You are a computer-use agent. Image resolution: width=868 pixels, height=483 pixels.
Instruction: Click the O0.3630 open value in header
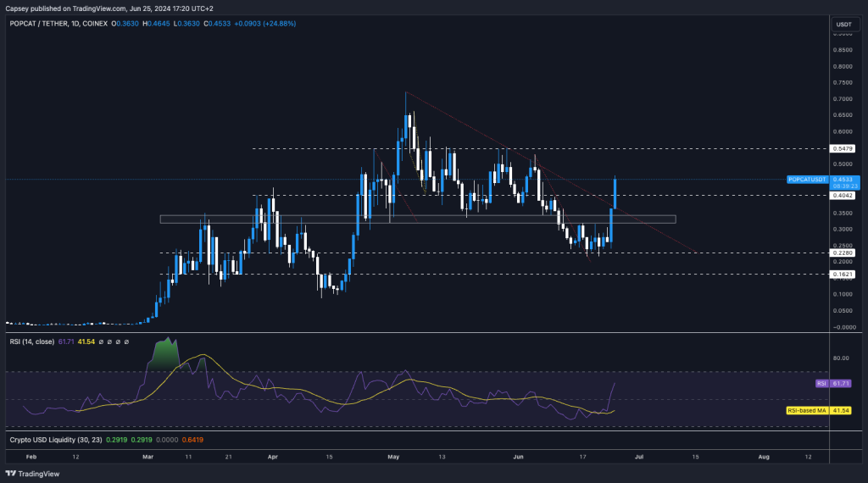125,24
